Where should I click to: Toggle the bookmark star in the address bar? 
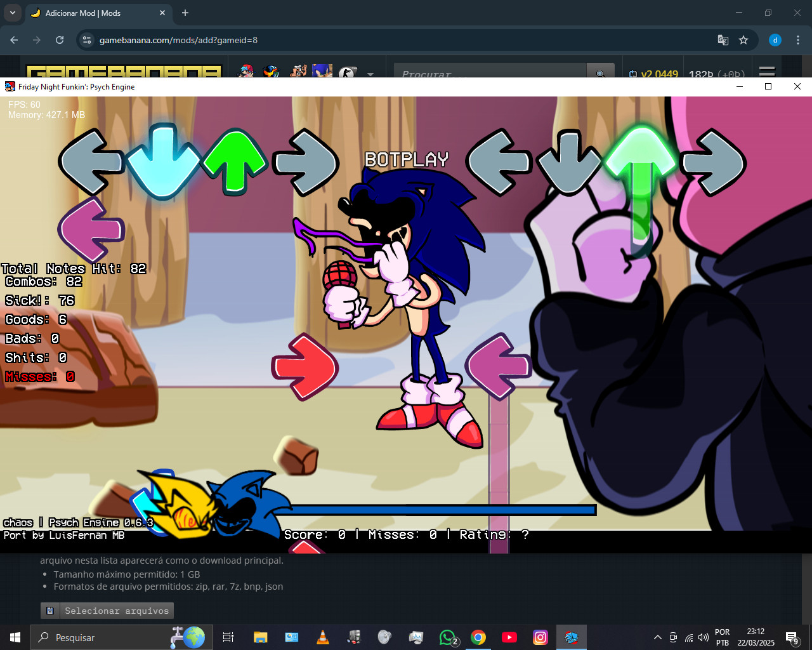click(743, 39)
